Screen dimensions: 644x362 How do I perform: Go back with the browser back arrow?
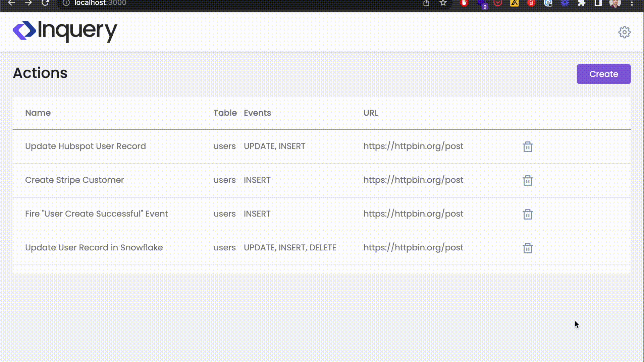11,3
